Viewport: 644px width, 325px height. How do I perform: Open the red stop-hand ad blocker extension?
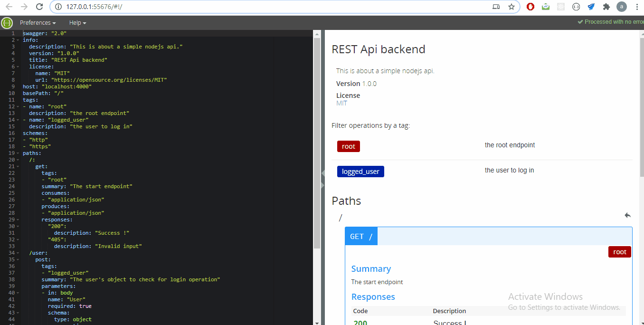coord(531,7)
